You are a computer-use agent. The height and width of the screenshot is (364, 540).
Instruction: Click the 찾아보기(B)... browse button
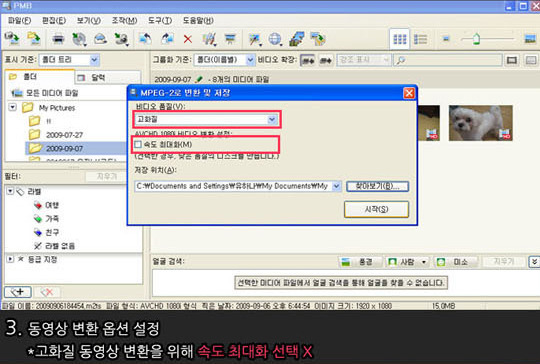coord(377,186)
